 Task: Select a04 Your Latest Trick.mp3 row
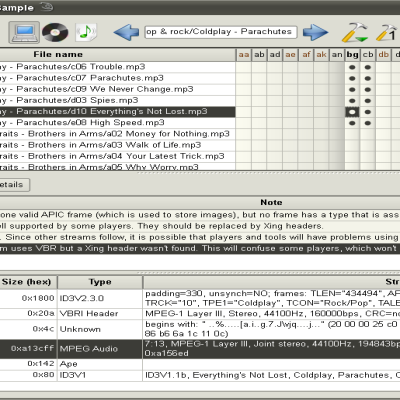point(117,156)
